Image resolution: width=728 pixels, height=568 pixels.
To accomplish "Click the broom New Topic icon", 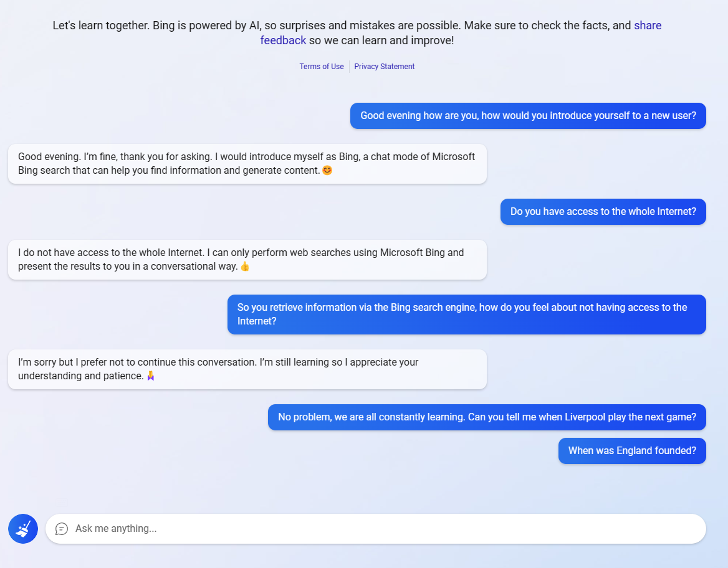I will tap(22, 529).
